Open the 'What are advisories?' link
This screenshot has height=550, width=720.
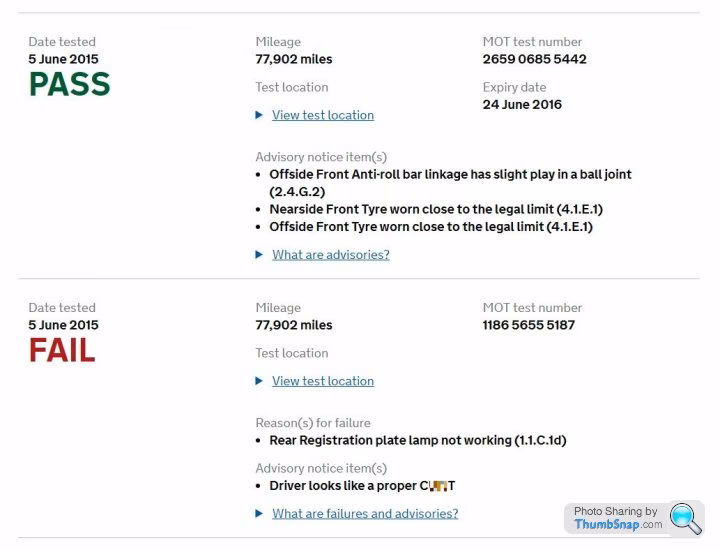point(330,255)
